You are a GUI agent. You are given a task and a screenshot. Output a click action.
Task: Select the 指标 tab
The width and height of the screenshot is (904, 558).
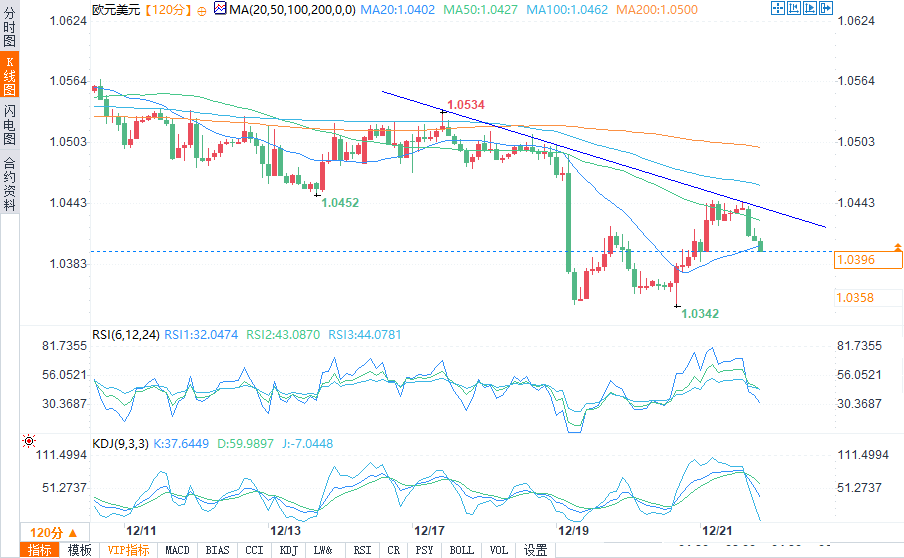point(39,551)
